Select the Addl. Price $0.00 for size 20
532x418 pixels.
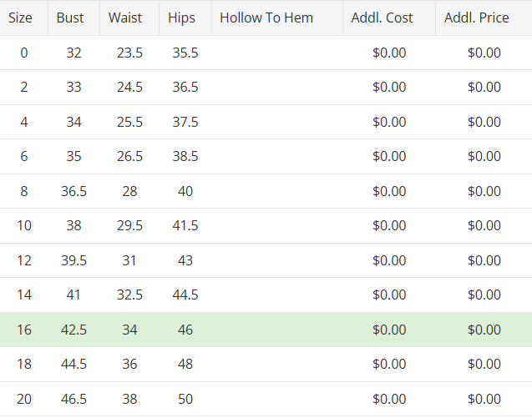(484, 399)
